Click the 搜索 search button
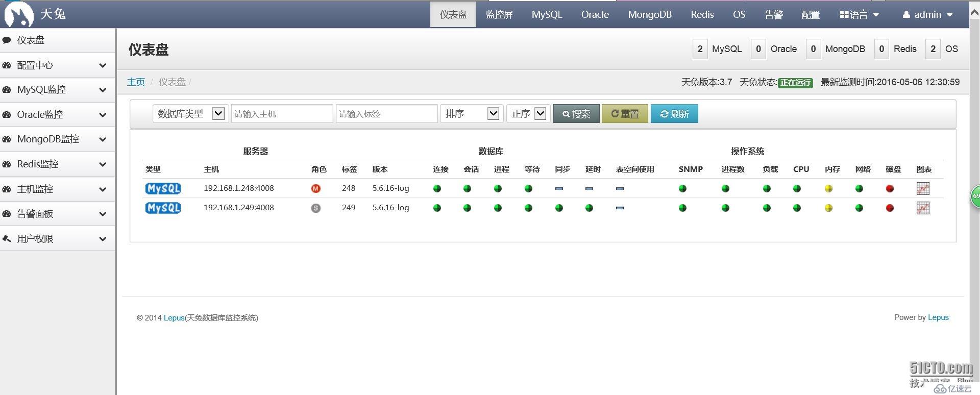Screen dimensions: 980x395 point(576,114)
